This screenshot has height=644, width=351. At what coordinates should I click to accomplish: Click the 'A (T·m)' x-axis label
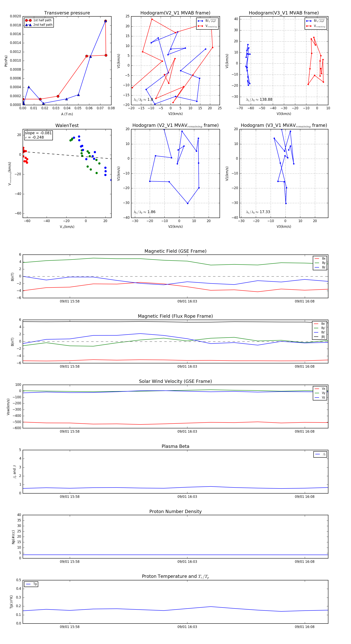(x=67, y=114)
